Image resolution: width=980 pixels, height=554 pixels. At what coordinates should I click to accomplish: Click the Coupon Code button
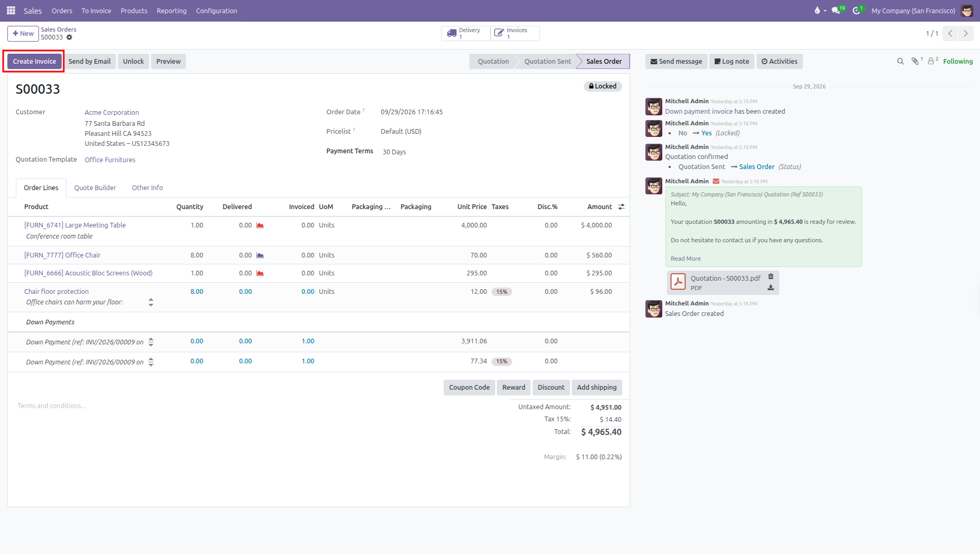pyautogui.click(x=469, y=388)
